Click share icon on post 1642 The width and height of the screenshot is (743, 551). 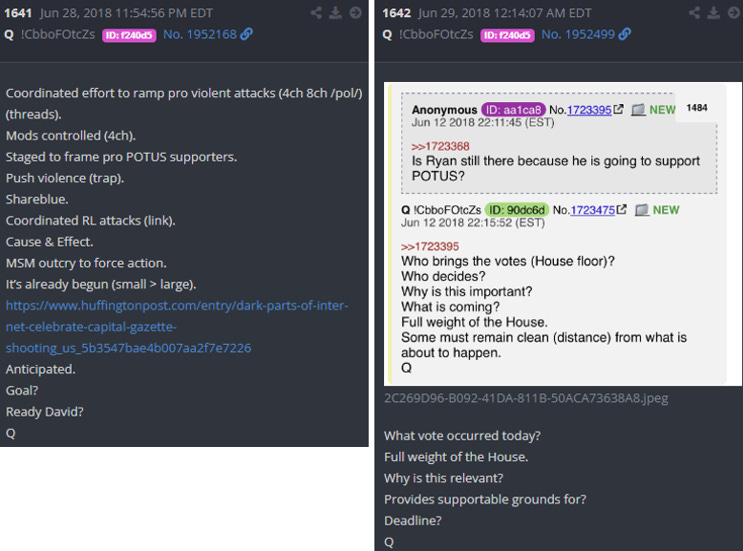(x=695, y=13)
